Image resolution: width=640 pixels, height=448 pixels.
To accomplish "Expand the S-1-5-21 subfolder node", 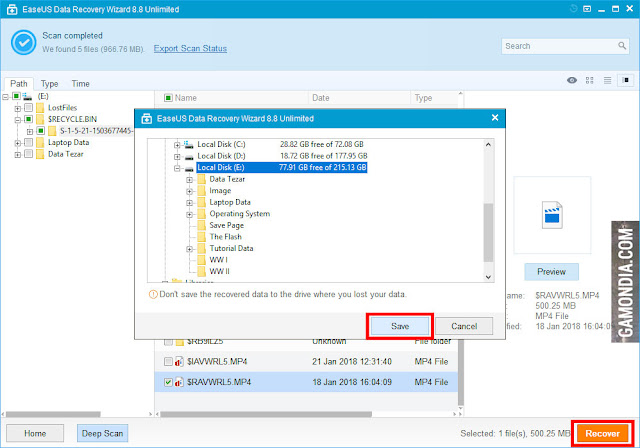I will coord(30,132).
